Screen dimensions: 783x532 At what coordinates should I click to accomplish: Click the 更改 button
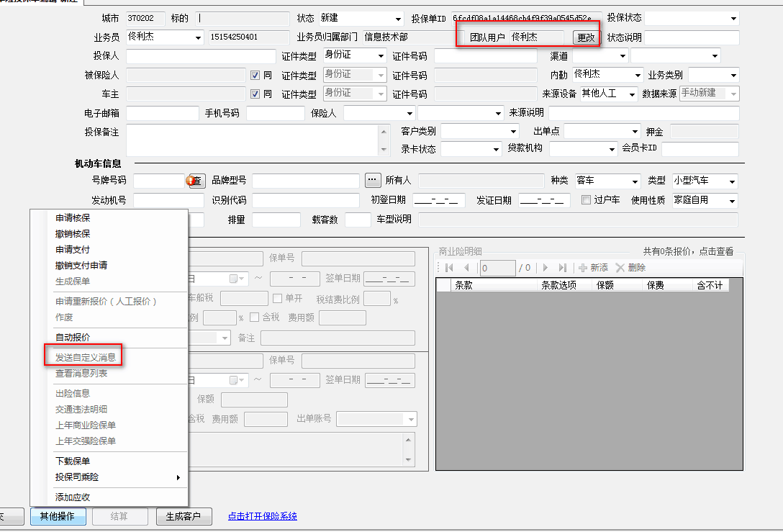point(585,37)
